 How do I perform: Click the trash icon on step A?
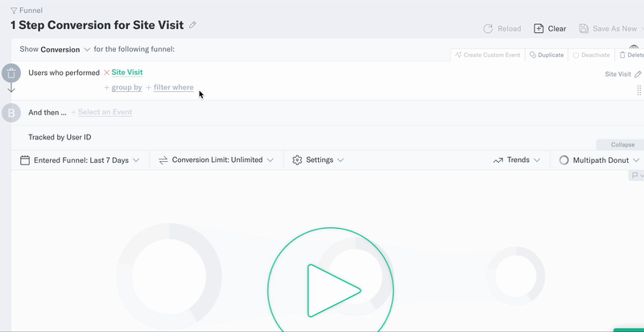pos(11,74)
